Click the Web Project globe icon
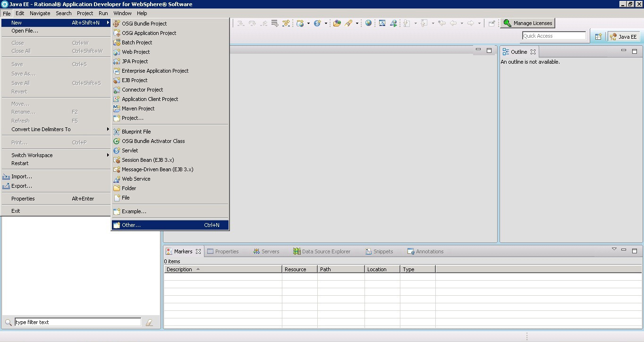 (x=117, y=52)
